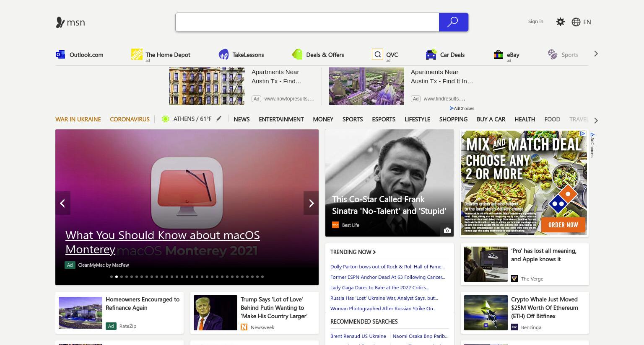
Task: Search Naomi Osaka Bnp Paribas
Action: pos(421,336)
